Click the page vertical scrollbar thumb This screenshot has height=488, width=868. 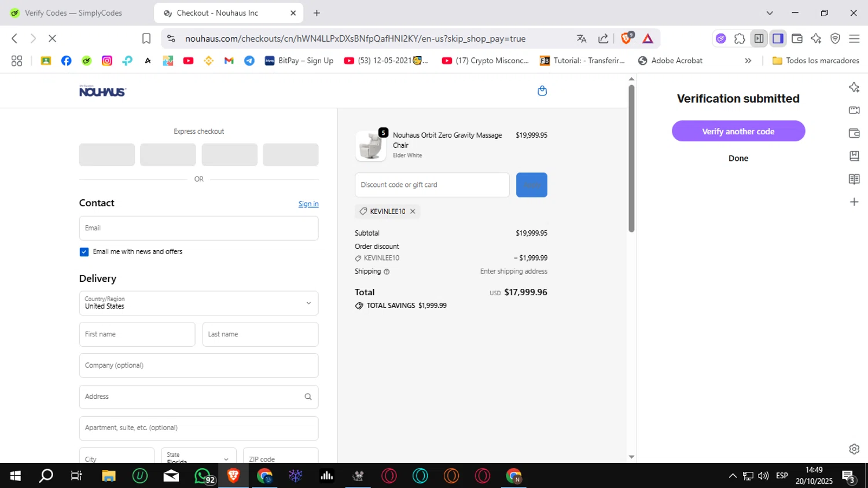tap(631, 159)
